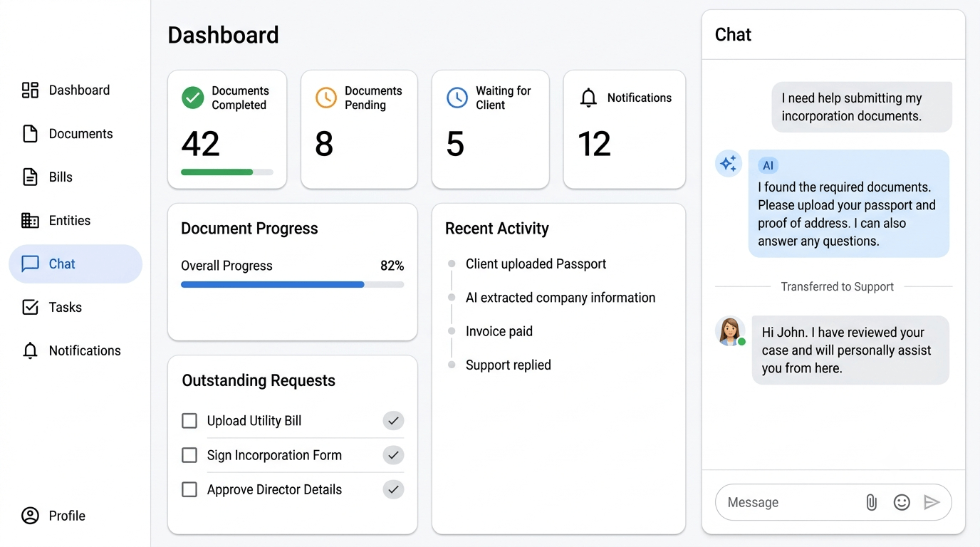The width and height of the screenshot is (980, 547).
Task: Open the emoji picker smiley icon
Action: coord(902,502)
